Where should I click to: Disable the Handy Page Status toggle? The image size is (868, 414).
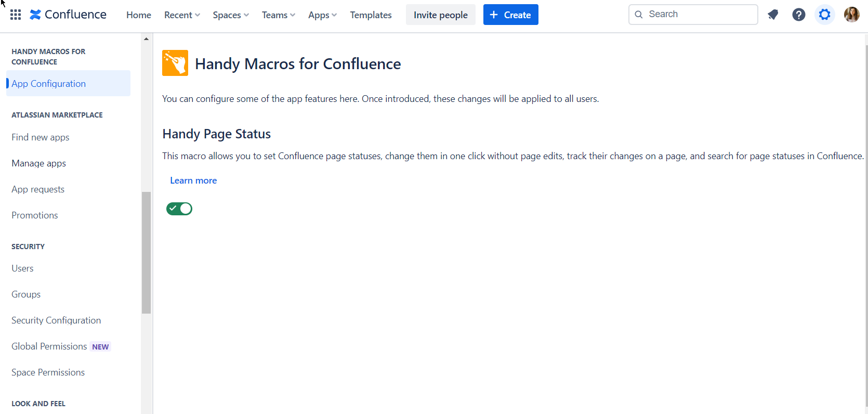coord(179,209)
